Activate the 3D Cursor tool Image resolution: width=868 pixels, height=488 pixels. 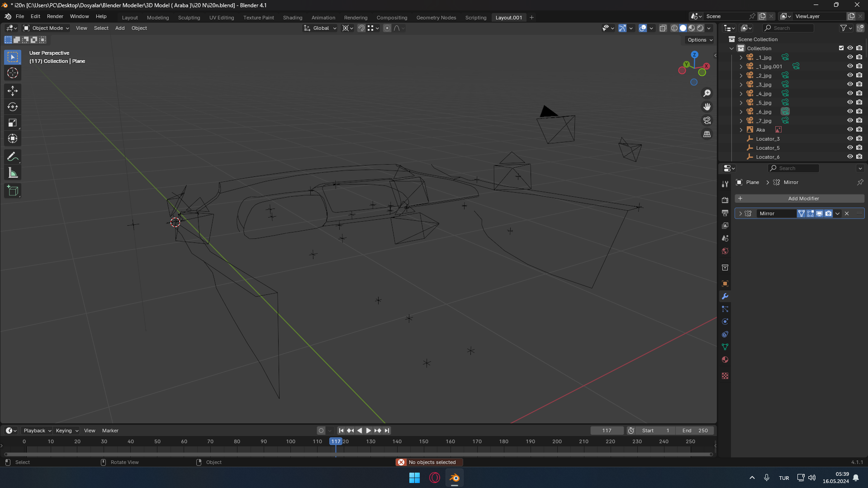coord(13,73)
